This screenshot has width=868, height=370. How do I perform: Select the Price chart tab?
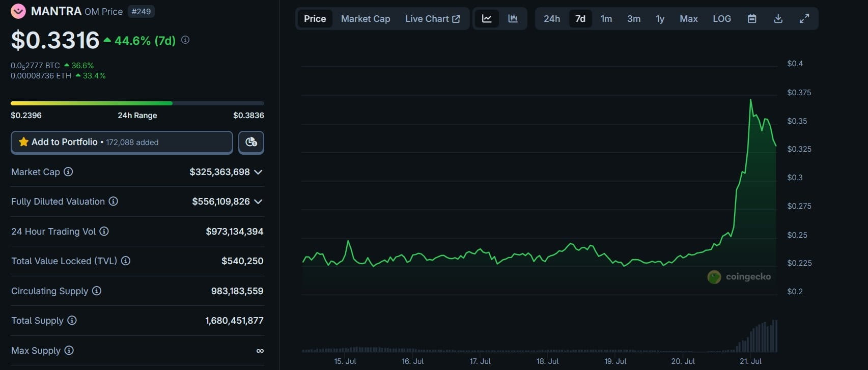pos(315,19)
